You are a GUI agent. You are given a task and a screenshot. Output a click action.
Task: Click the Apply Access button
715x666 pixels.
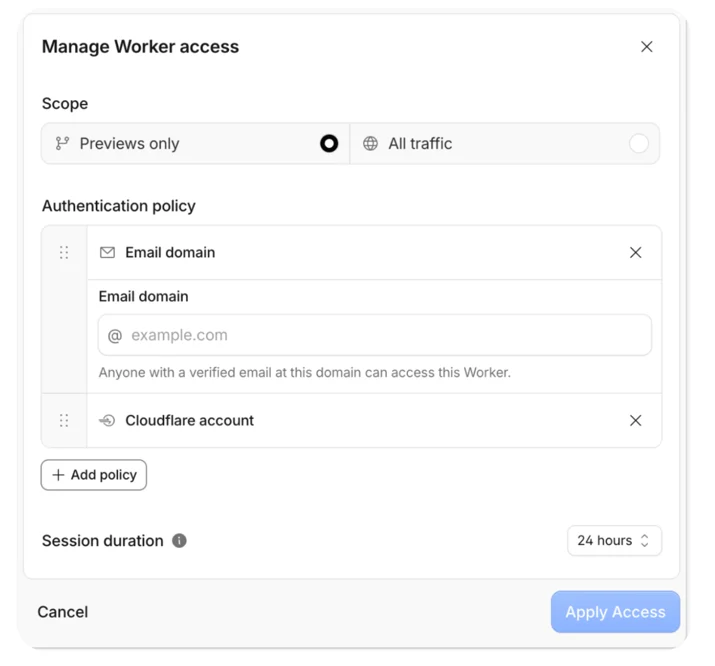click(x=615, y=612)
